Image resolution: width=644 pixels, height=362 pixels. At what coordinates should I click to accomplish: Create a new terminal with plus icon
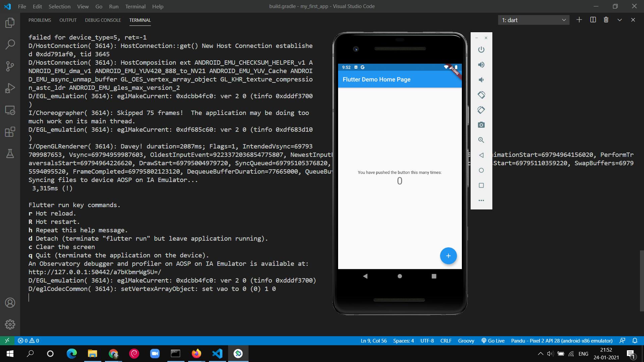pyautogui.click(x=579, y=20)
